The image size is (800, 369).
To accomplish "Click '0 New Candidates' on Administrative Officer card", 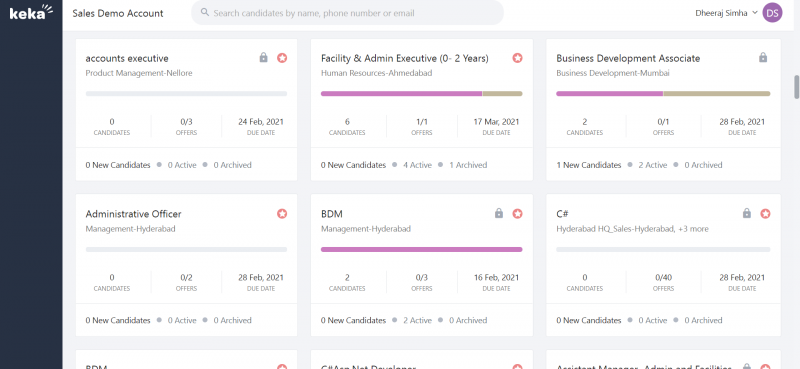I will click(x=118, y=321).
